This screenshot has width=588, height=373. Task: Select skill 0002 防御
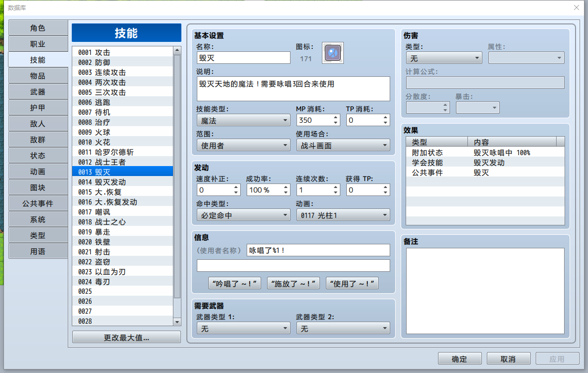click(123, 62)
